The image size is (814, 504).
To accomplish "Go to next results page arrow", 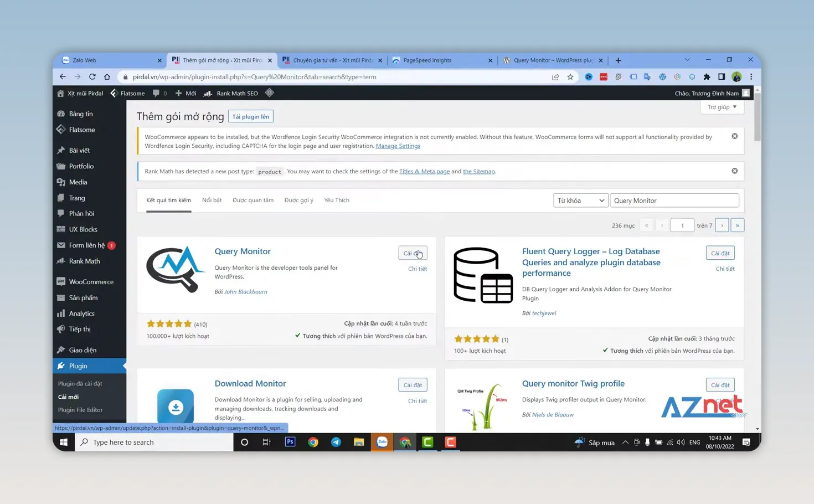I will (x=722, y=225).
